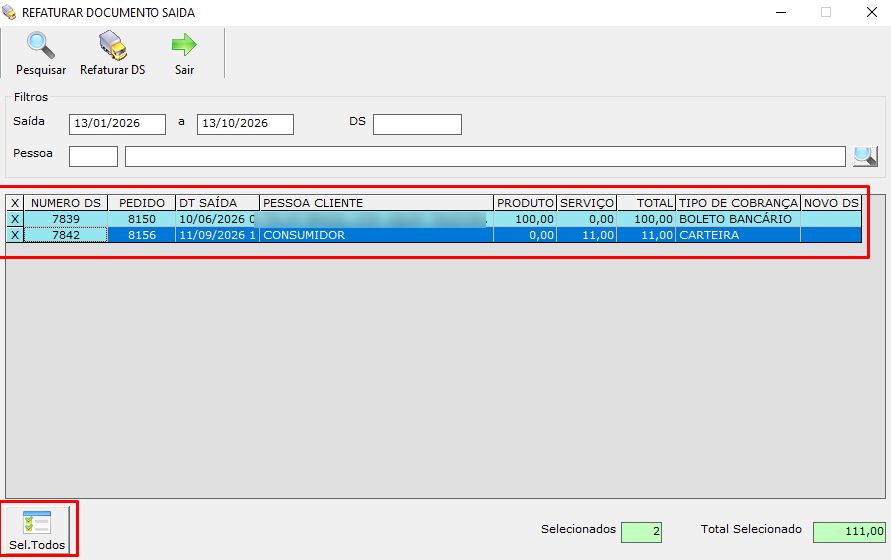Image resolution: width=891 pixels, height=560 pixels.
Task: Select cell with DS number 7842
Action: [66, 235]
